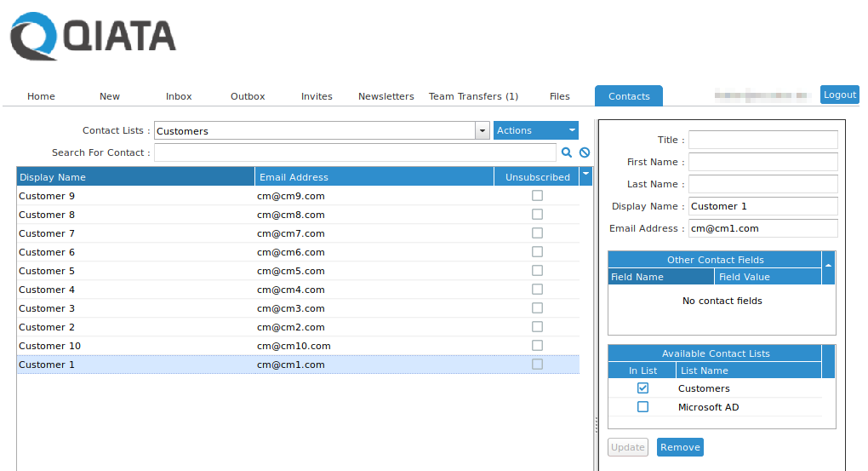The image size is (868, 471).
Task: Uncheck Customers in Available Contact Lists
Action: click(x=642, y=388)
